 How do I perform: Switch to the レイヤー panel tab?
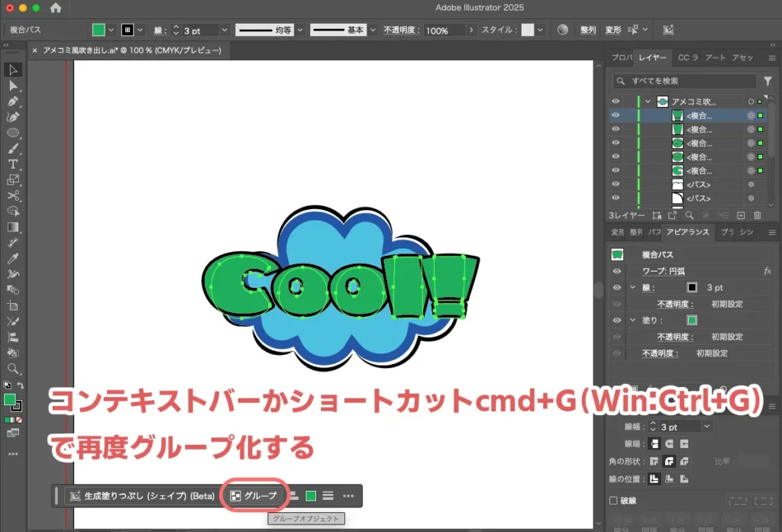tap(652, 58)
